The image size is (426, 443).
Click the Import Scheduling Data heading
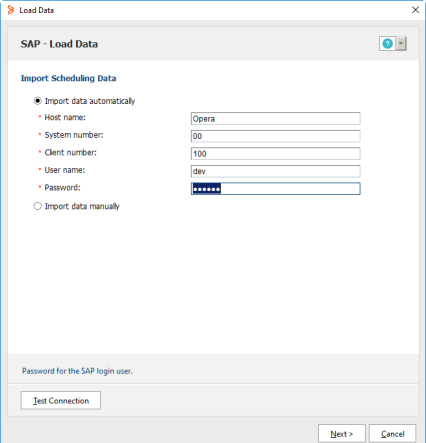pos(69,78)
